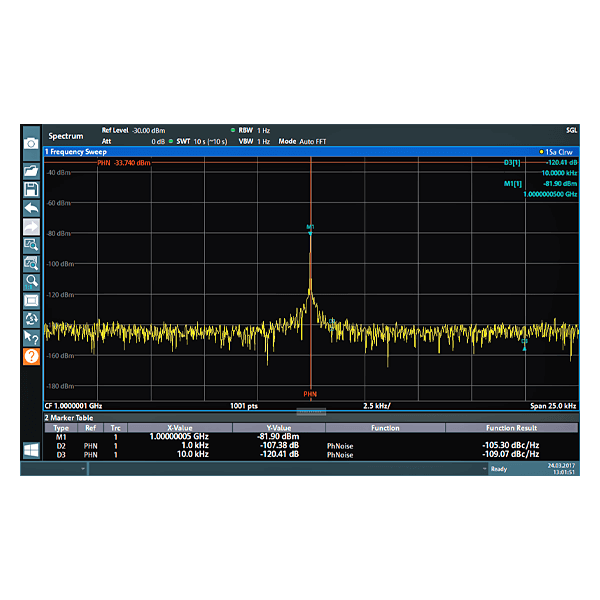Click the M1[1] marker info readout
This screenshot has height=600, width=600.
point(540,189)
